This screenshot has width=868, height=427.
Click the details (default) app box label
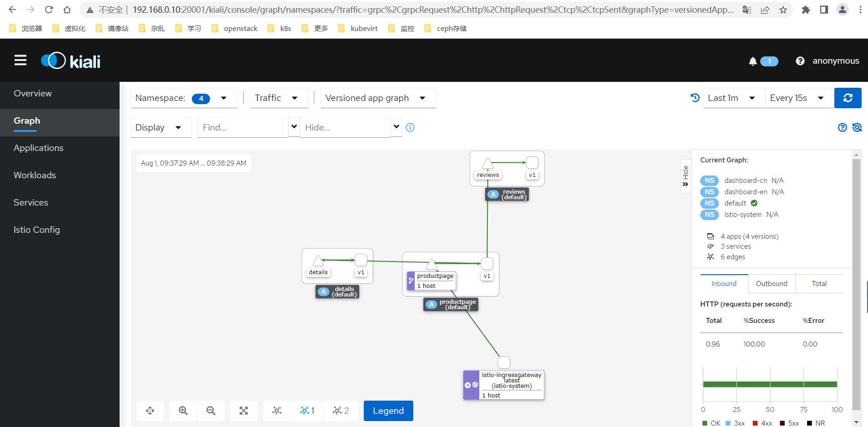click(337, 292)
